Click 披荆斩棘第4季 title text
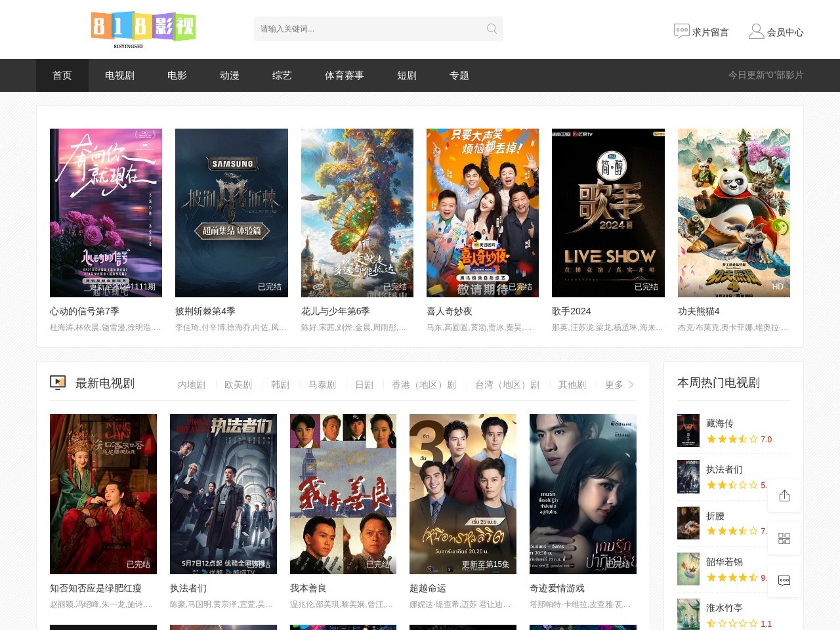This screenshot has width=840, height=630. 205,311
